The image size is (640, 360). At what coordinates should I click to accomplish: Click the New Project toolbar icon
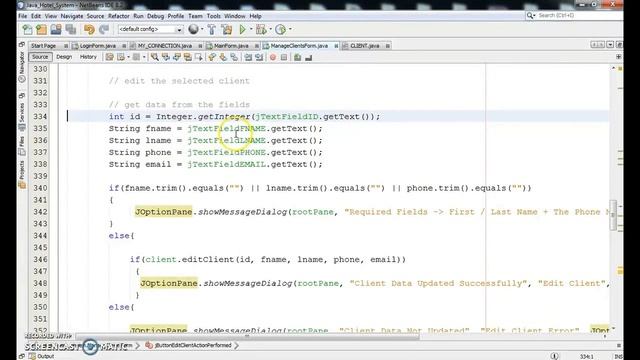coord(42,29)
